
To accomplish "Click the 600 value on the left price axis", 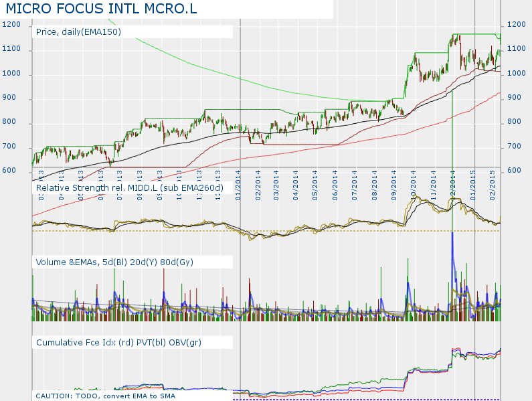I will (9, 171).
